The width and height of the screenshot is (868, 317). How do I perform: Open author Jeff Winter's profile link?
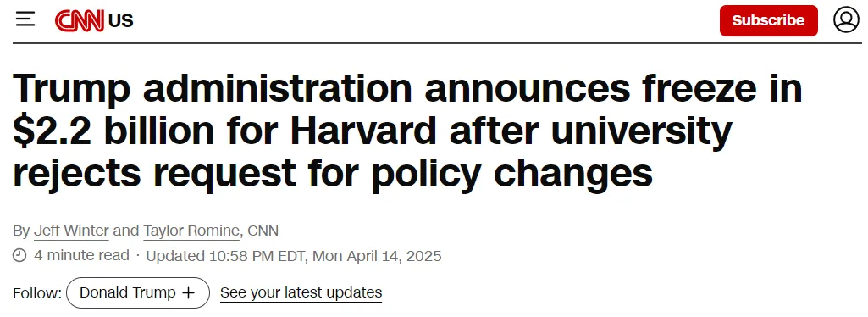[71, 231]
